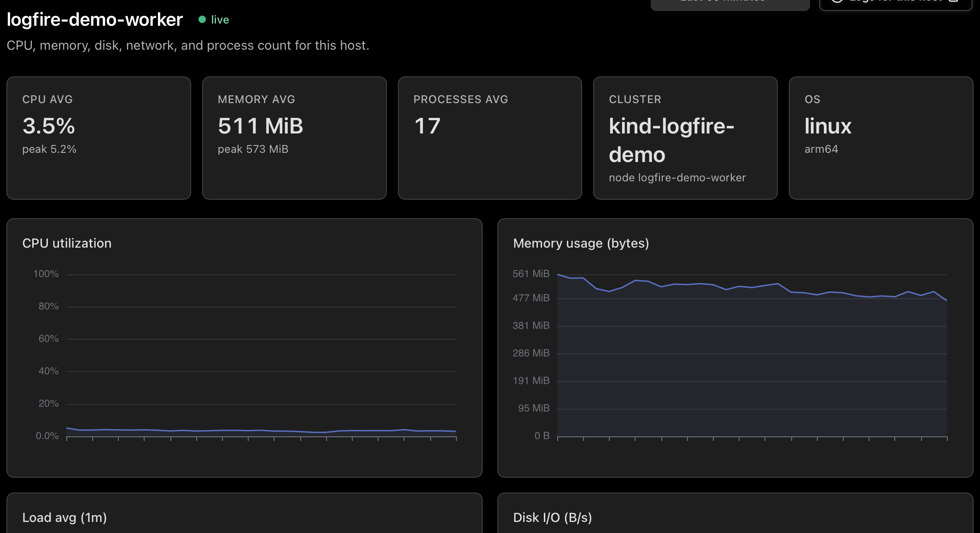Select the CPU AVG stat card
Viewport: 980px width, 533px height.
point(99,138)
